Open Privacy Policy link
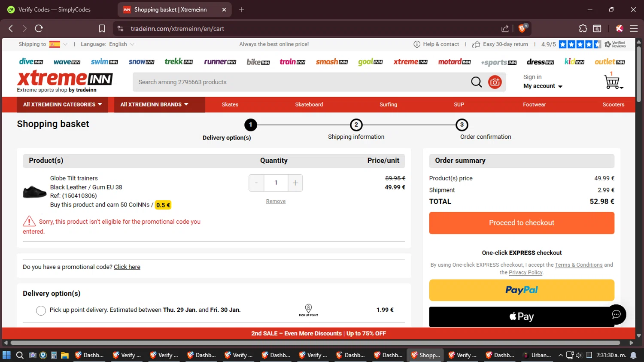This screenshot has height=362, width=644. point(526,273)
